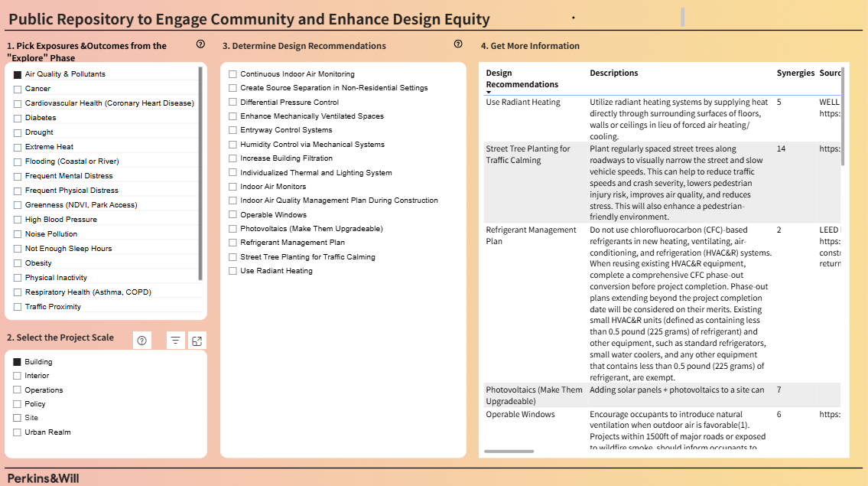Click sort arrow under Design Recommendations header
Image resolution: width=868 pixels, height=486 pixels.
[x=489, y=92]
